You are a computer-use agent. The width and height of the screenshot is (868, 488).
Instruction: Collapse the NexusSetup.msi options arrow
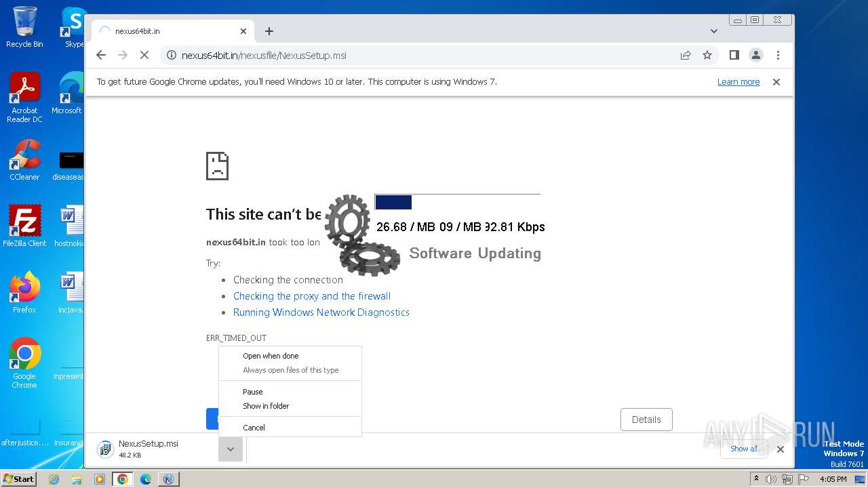click(x=231, y=449)
